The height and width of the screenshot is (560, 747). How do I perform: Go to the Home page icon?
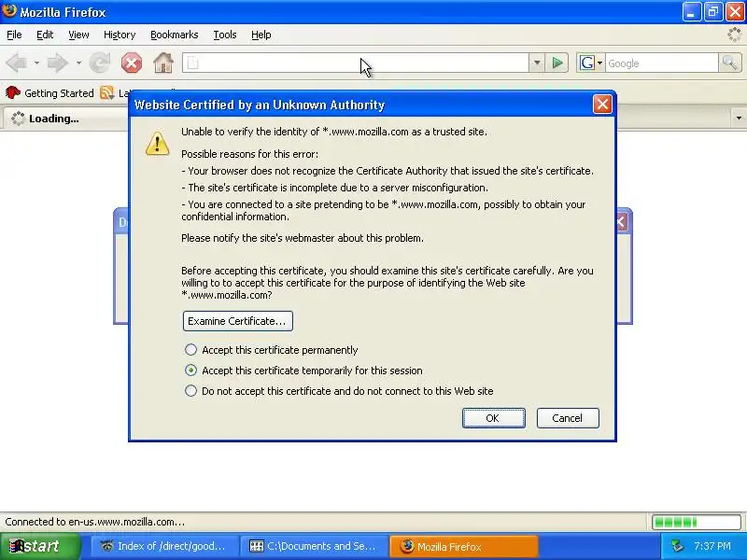point(162,63)
